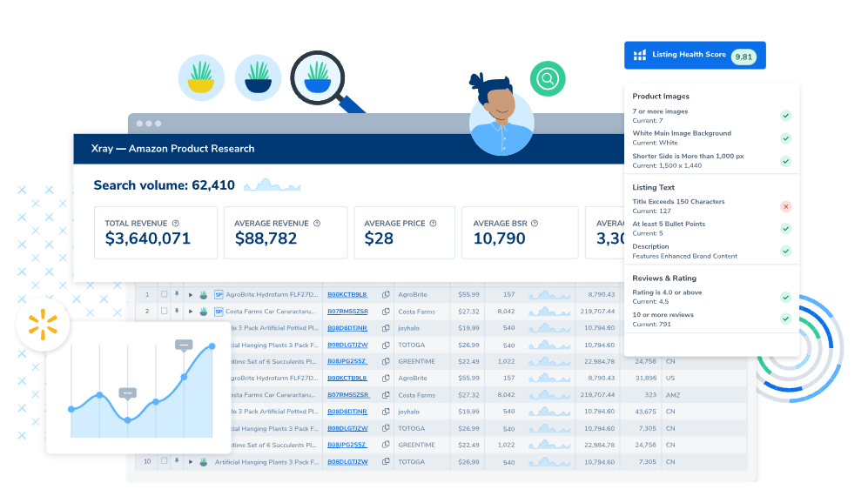
Task: Click the Listing Health Score button
Action: click(x=695, y=56)
